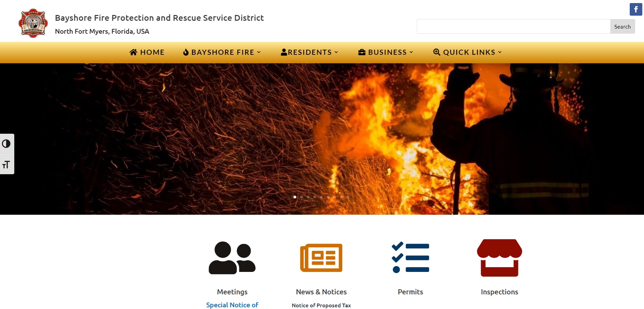Click inside the search text field
Viewport: 644px width, 309px height.
pos(513,27)
